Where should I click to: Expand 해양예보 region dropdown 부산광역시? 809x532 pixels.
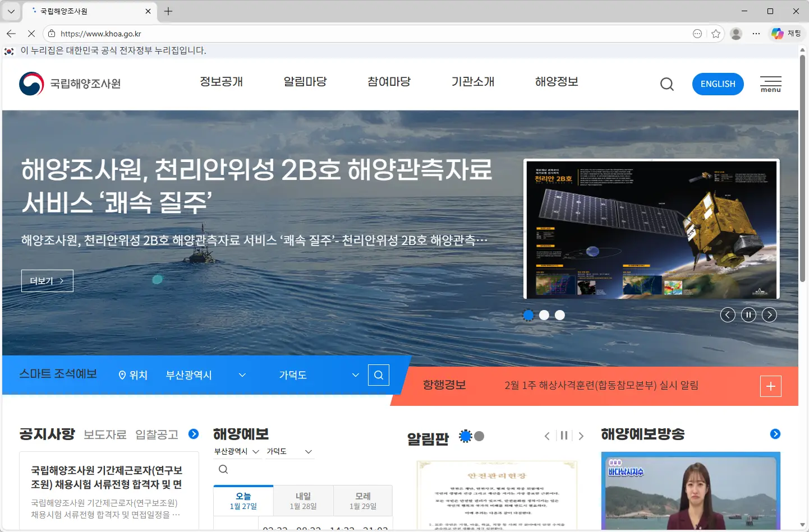[236, 451]
